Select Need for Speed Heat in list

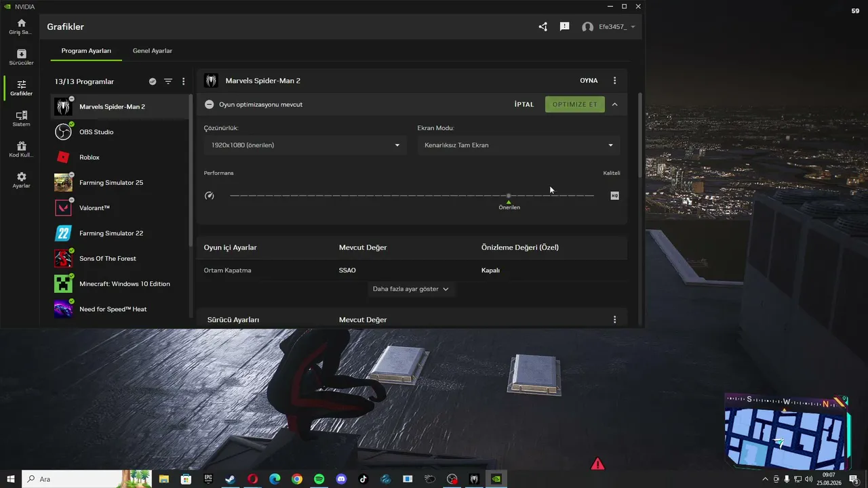tap(121, 309)
